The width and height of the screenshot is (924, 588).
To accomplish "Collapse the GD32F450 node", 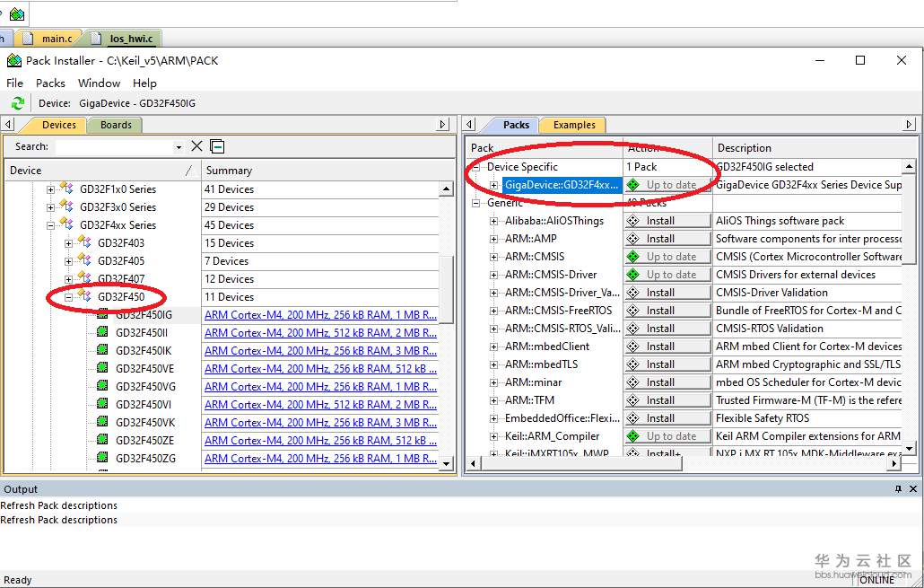I will point(68,297).
